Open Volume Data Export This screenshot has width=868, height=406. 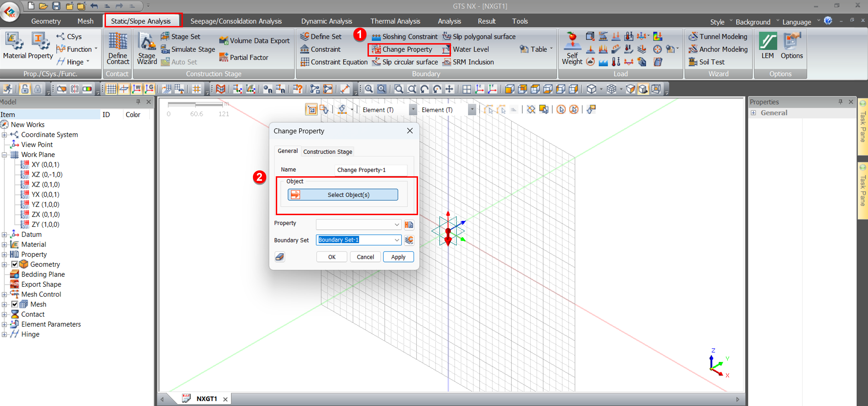[254, 41]
